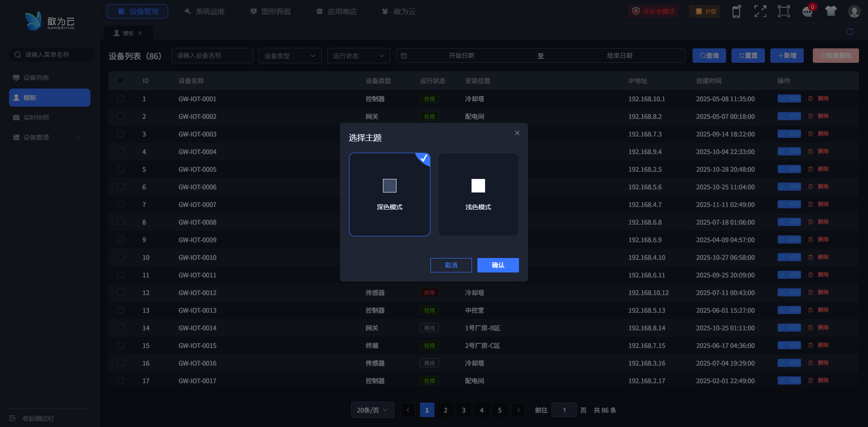Image resolution: width=868 pixels, height=427 pixels.
Task: Click the square frame icon in header
Action: click(x=784, y=11)
